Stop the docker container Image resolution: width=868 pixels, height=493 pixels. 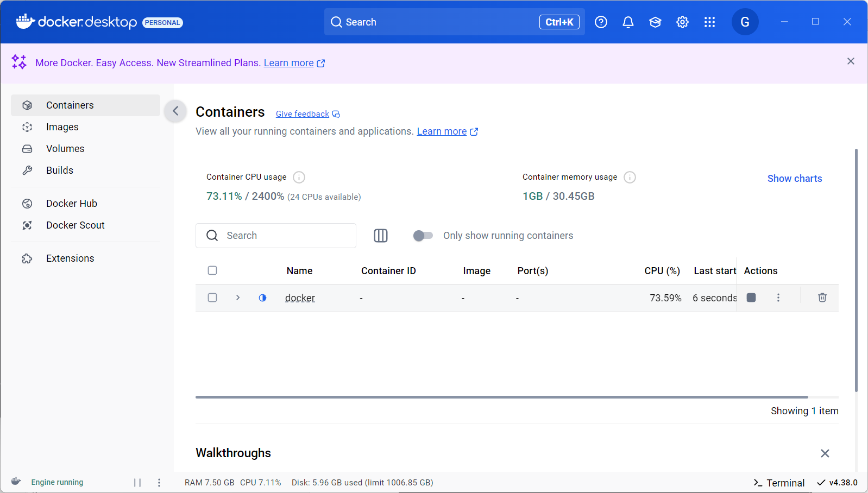click(751, 298)
